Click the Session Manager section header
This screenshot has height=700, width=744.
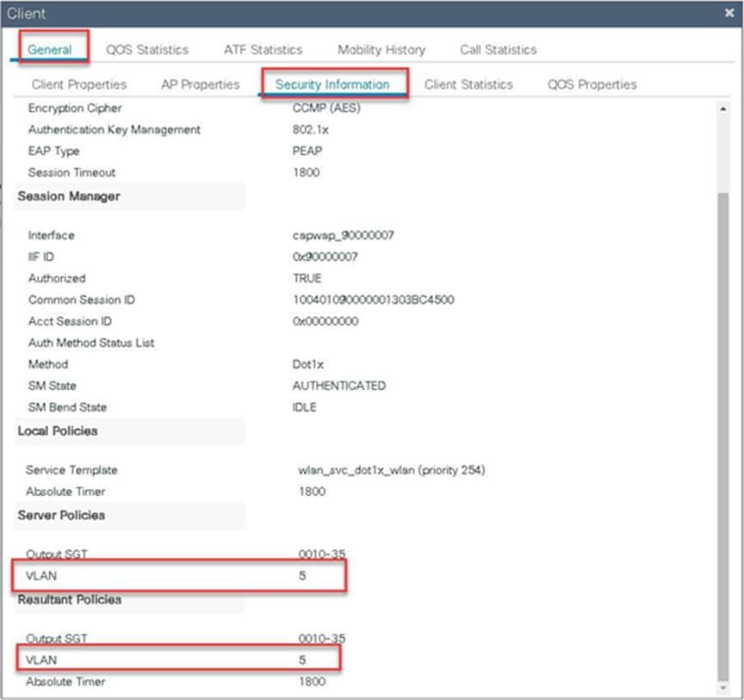[69, 196]
